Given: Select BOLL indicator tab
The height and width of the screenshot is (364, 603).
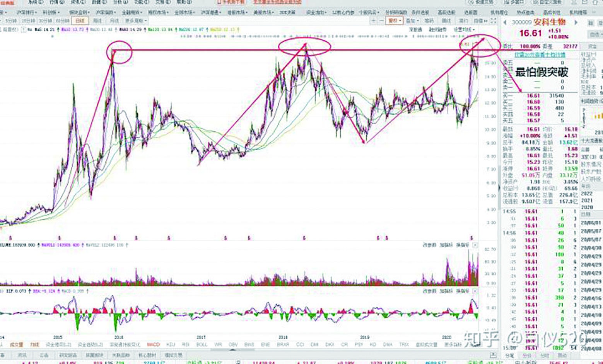Looking at the screenshot, I should click(x=202, y=344).
